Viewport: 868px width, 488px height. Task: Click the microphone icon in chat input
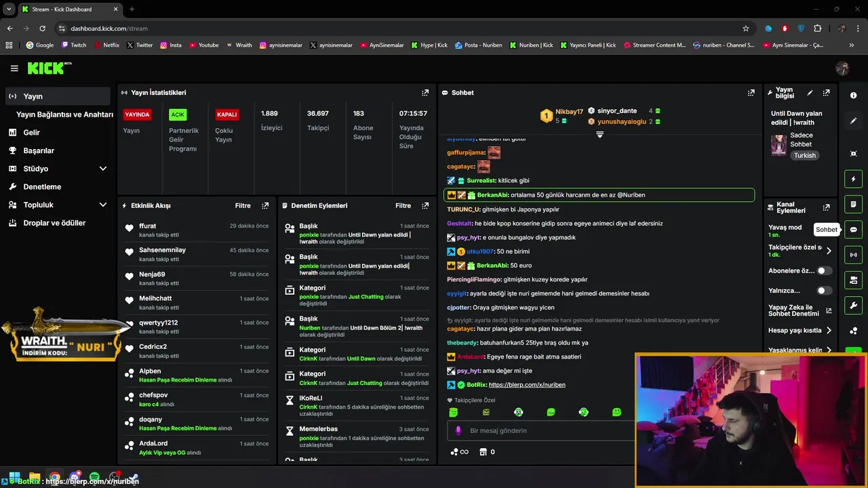coord(458,430)
